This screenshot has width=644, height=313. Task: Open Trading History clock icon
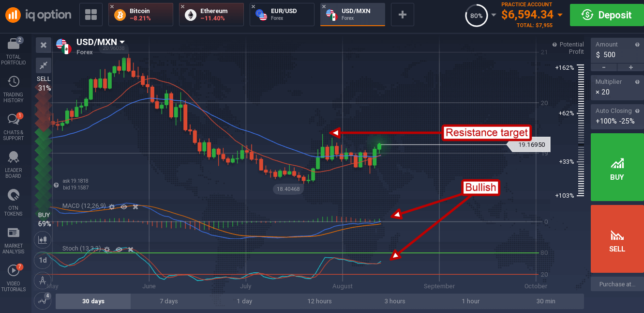(13, 81)
